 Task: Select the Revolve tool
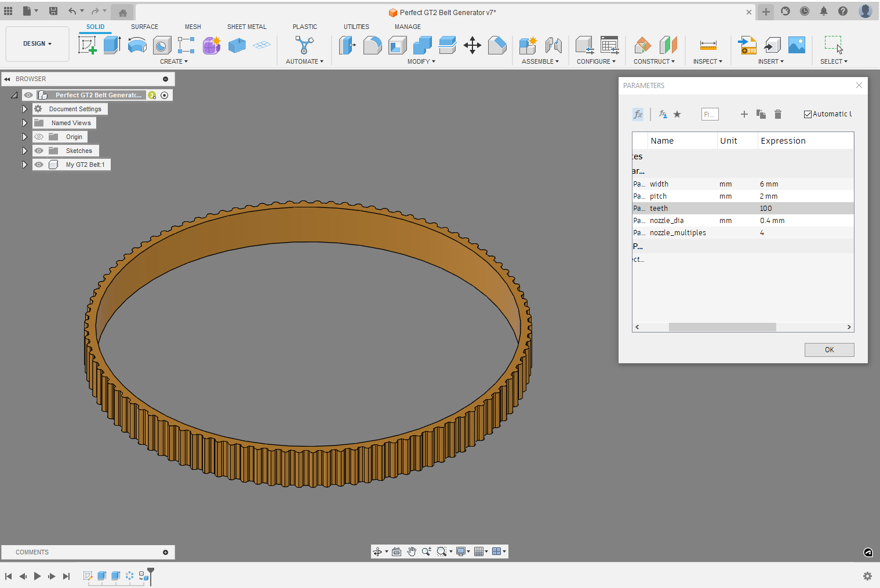click(x=137, y=45)
